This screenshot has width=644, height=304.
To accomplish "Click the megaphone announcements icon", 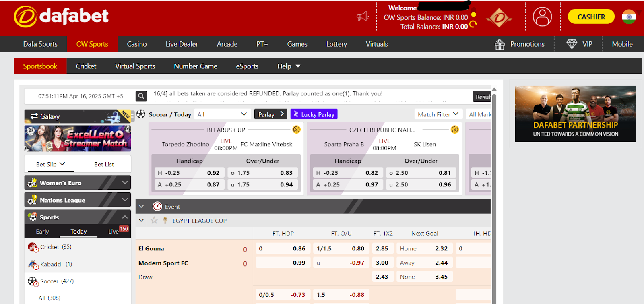I will pos(363,17).
